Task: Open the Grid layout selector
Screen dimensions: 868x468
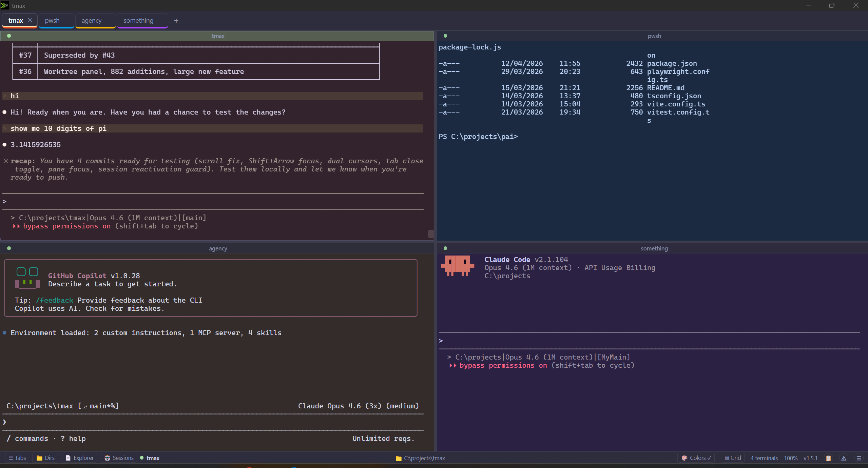Action: (732, 458)
